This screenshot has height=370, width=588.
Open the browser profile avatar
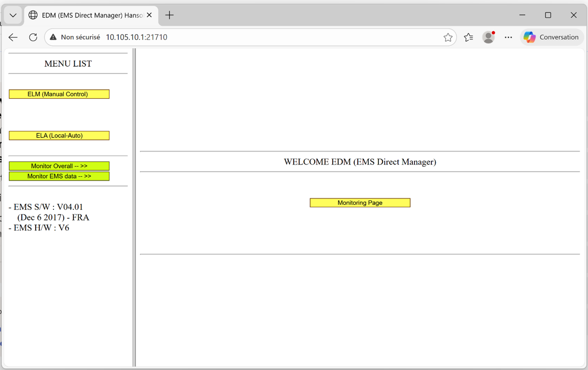click(488, 37)
